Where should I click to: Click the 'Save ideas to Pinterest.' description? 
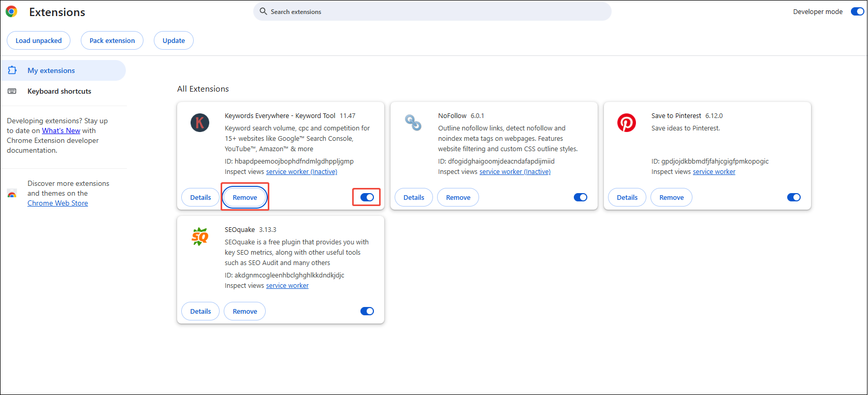pyautogui.click(x=686, y=128)
